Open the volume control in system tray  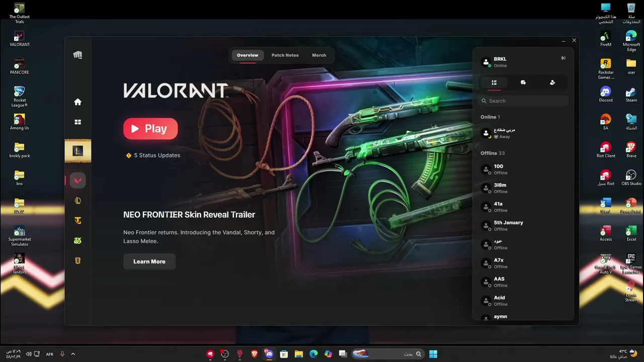[x=29, y=354]
